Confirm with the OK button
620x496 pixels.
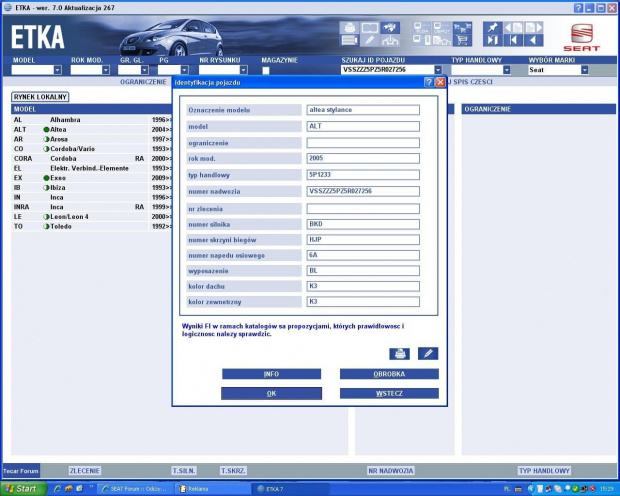[271, 393]
